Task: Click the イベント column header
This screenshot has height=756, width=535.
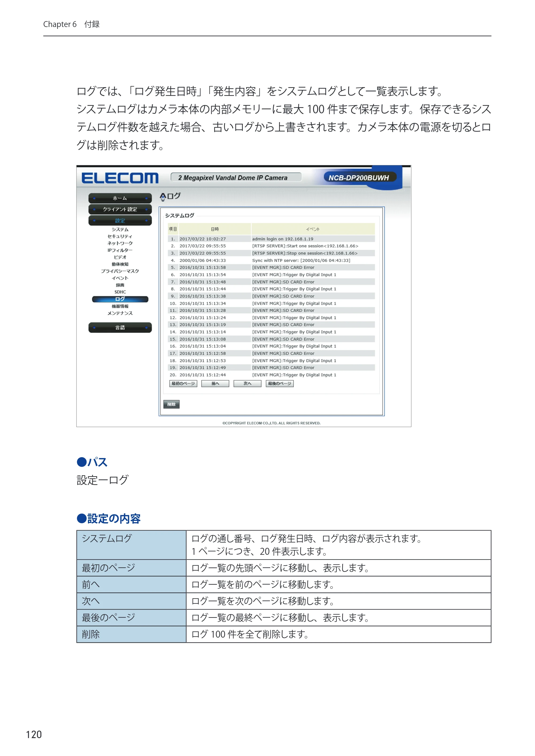Action: [313, 229]
